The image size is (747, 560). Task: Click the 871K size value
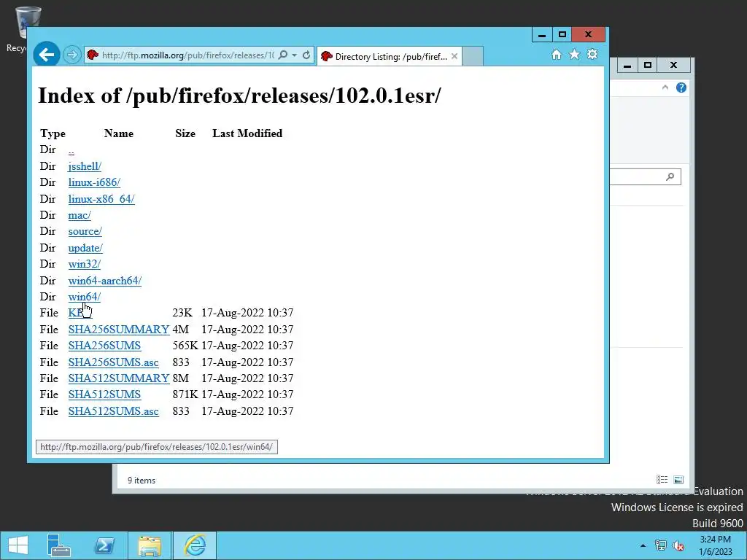point(185,394)
